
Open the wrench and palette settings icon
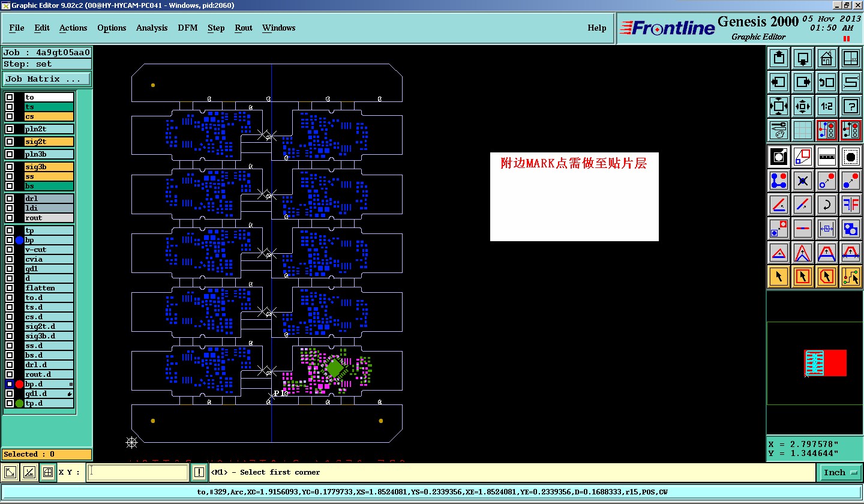(x=779, y=130)
